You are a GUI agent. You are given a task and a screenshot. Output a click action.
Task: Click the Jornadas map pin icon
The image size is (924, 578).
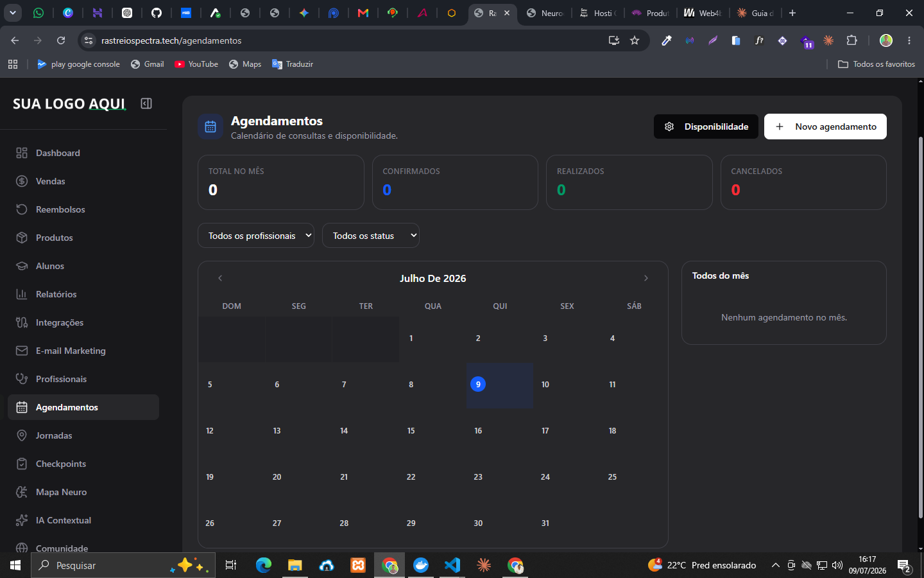[22, 435]
